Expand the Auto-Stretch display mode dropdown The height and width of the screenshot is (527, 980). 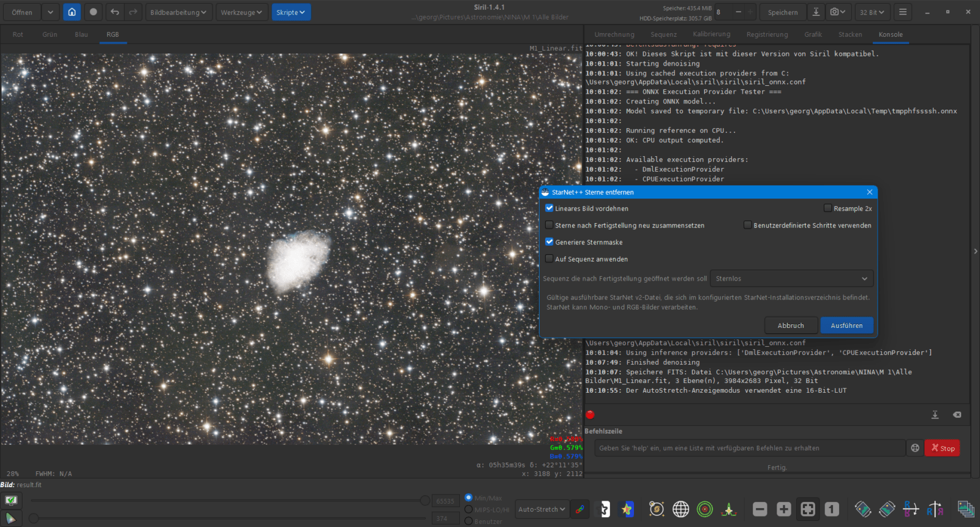(x=541, y=509)
